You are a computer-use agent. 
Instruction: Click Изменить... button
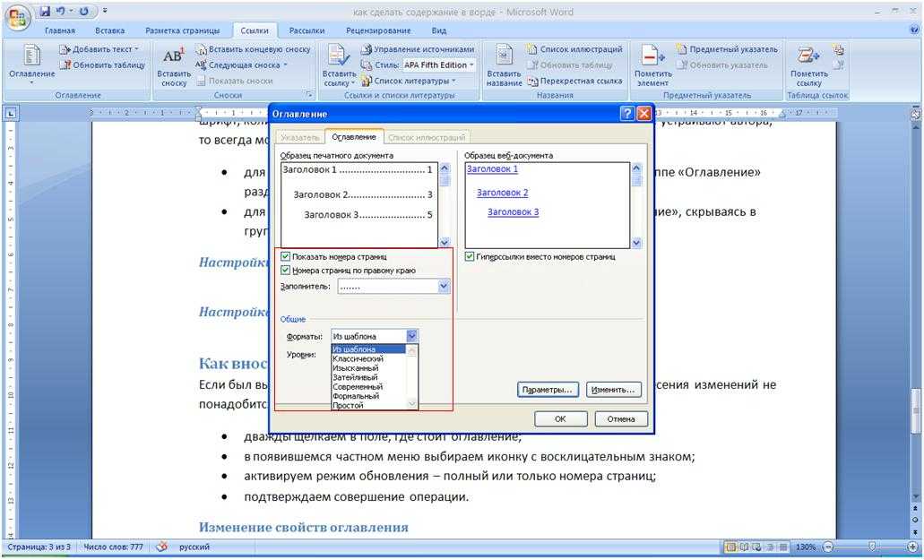point(613,390)
